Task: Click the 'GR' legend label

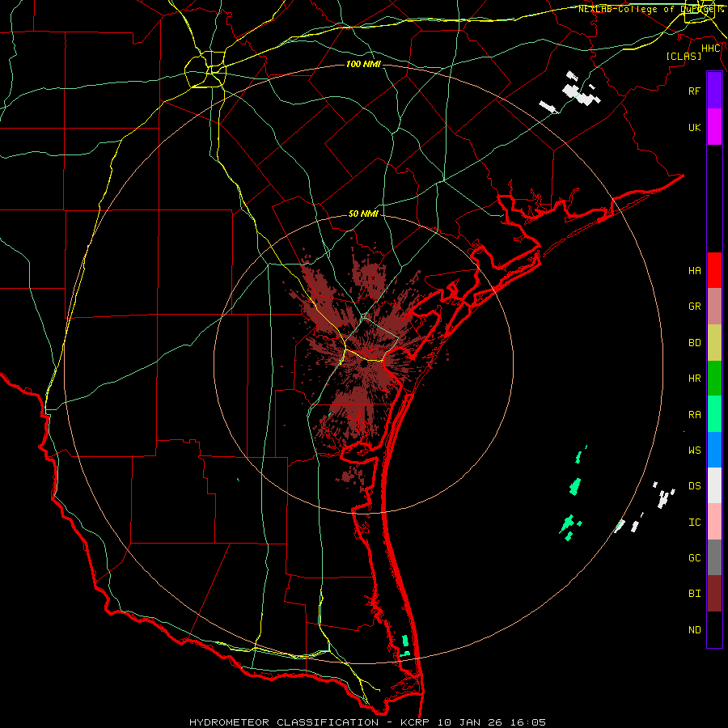Action: [x=695, y=307]
